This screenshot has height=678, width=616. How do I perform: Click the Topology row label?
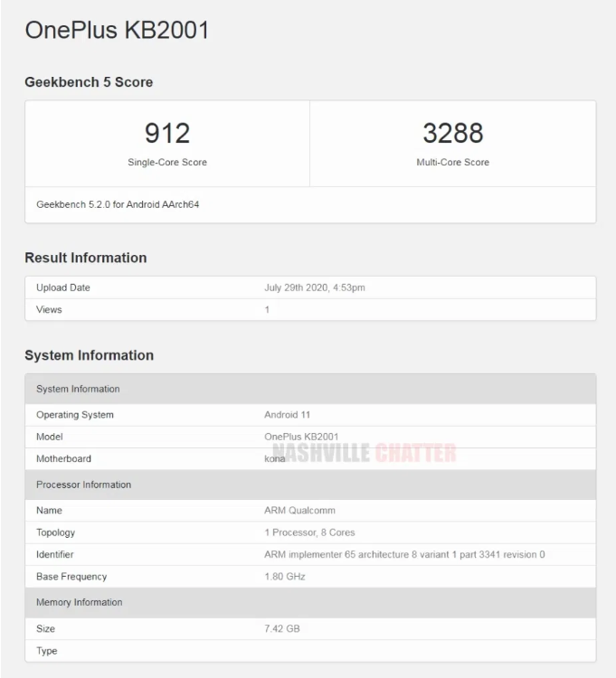pyautogui.click(x=55, y=532)
